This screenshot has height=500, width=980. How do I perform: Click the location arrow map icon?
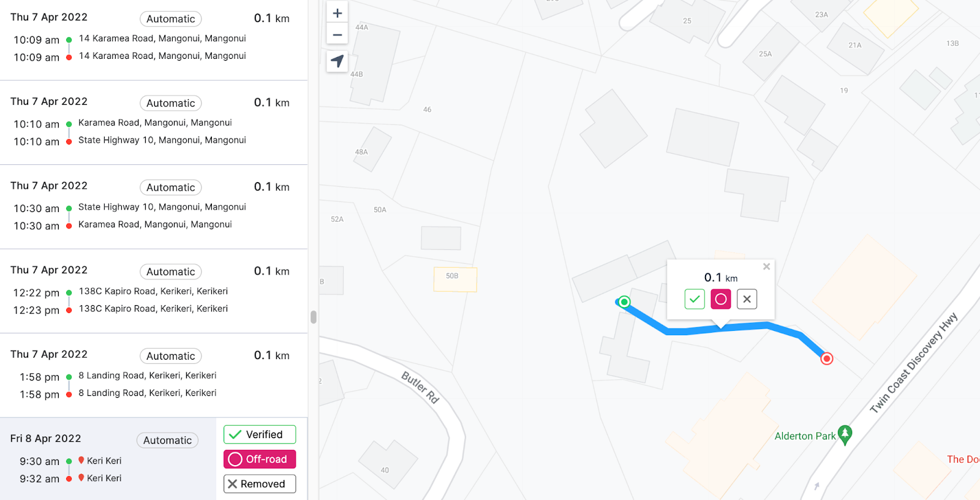coord(337,61)
